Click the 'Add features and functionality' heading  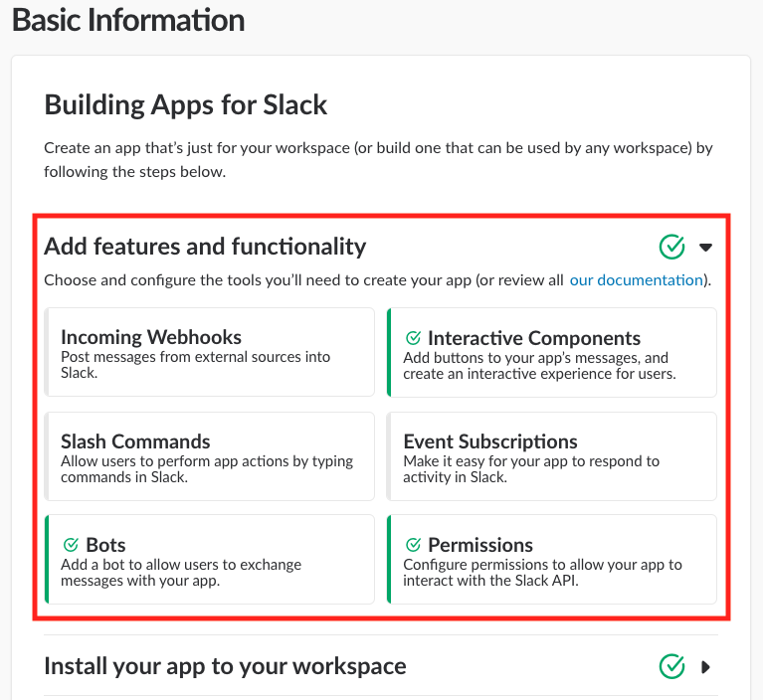(205, 247)
